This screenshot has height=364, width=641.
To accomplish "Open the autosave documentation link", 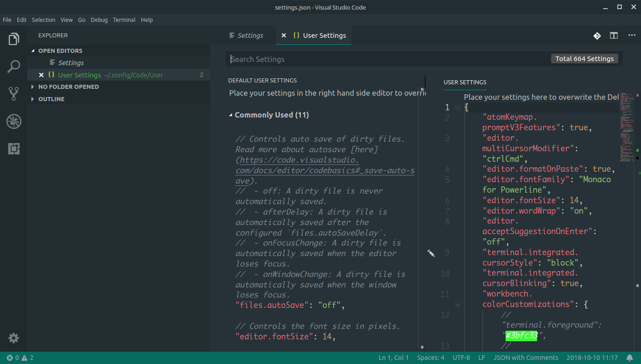I will click(x=325, y=170).
